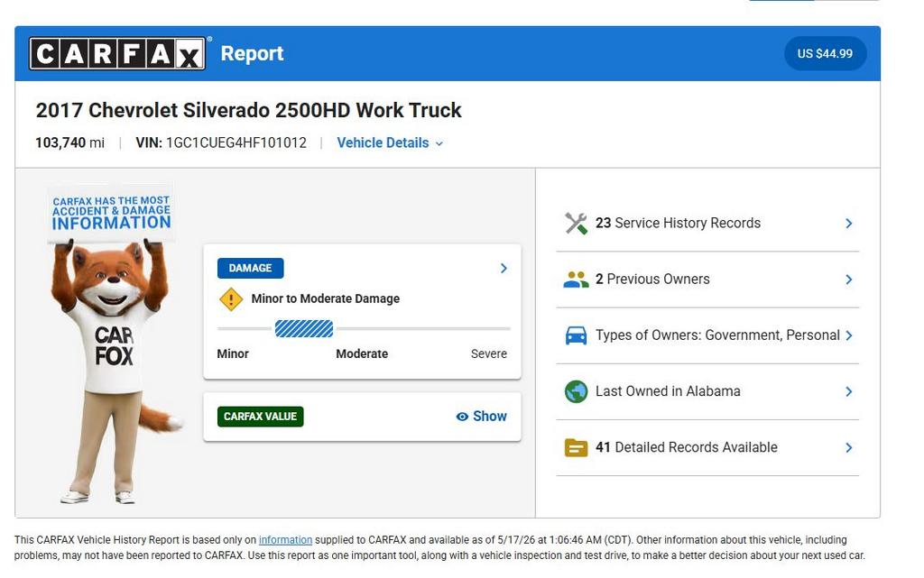Show the CARFAX Value
The height and width of the screenshot is (578, 924).
point(481,416)
